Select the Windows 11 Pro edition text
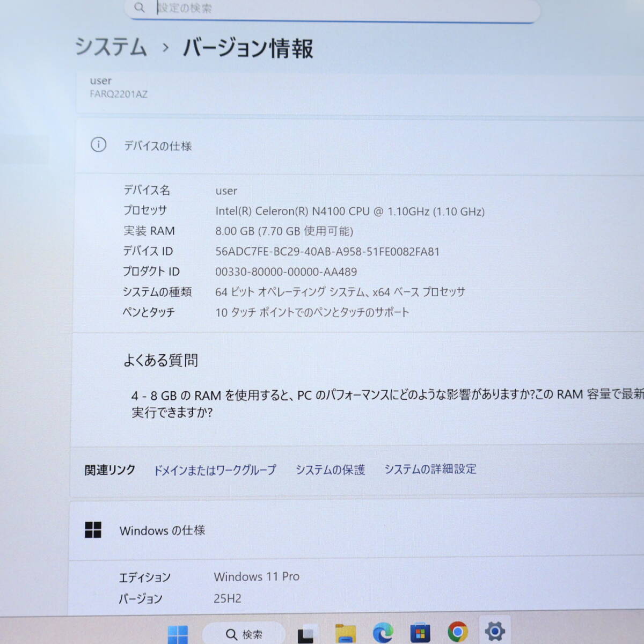Screen dimensions: 644x644 [257, 577]
